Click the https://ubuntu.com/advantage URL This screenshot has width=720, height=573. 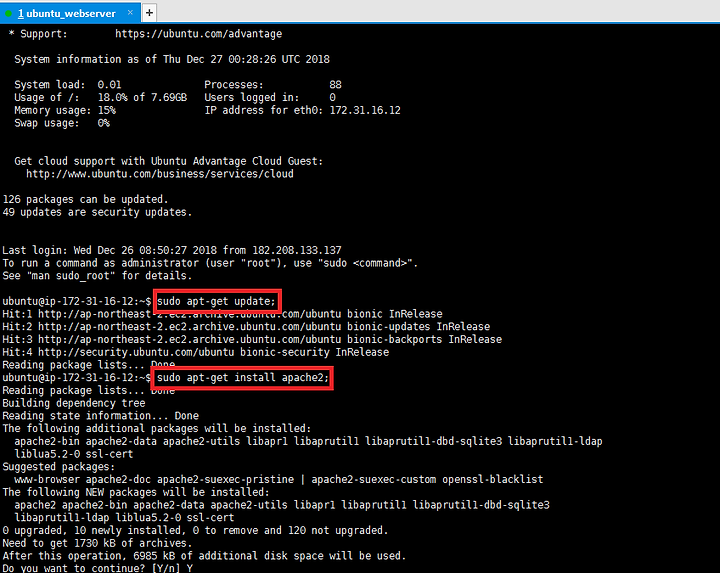pyautogui.click(x=198, y=34)
